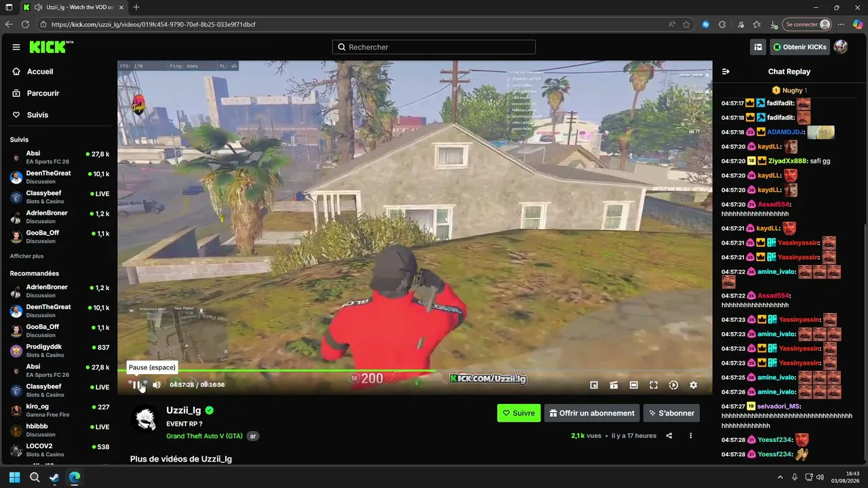Mute the video player volume
The width and height of the screenshot is (868, 488).
157,385
